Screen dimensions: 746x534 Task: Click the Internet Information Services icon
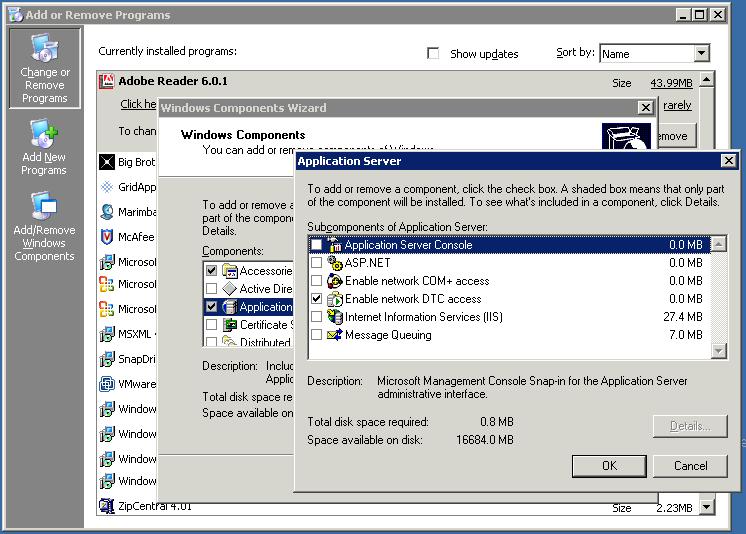pyautogui.click(x=335, y=316)
